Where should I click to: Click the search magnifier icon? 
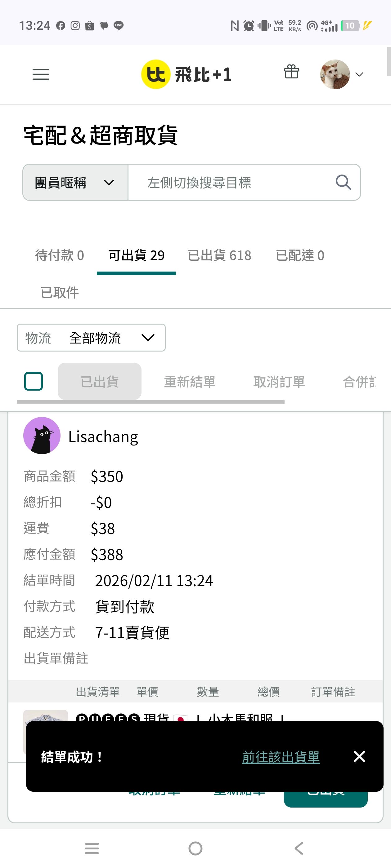(x=343, y=183)
